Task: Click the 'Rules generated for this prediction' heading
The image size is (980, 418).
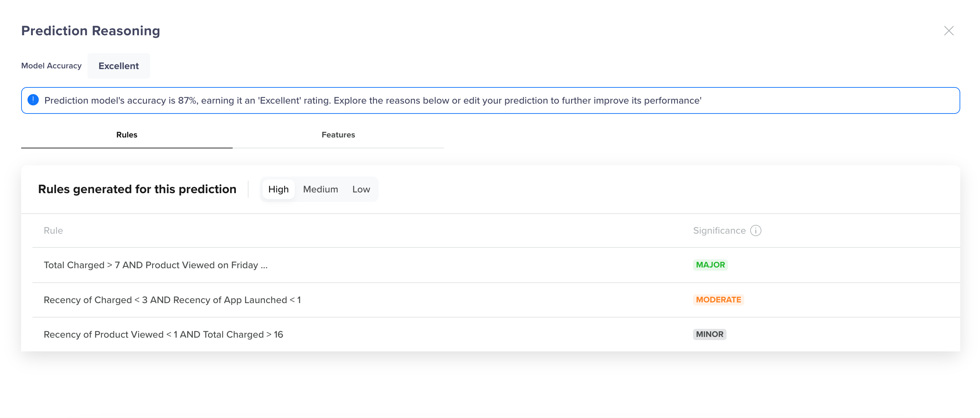Action: pyautogui.click(x=137, y=189)
